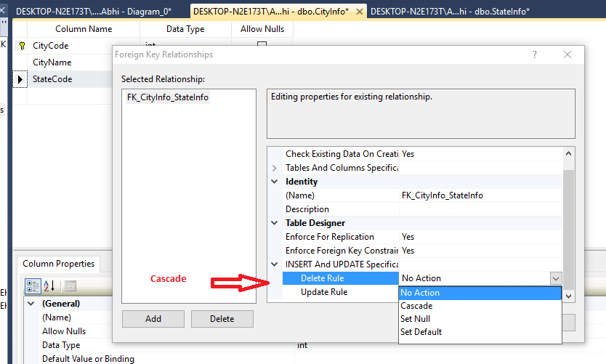Select Set Default option in the list

point(421,332)
